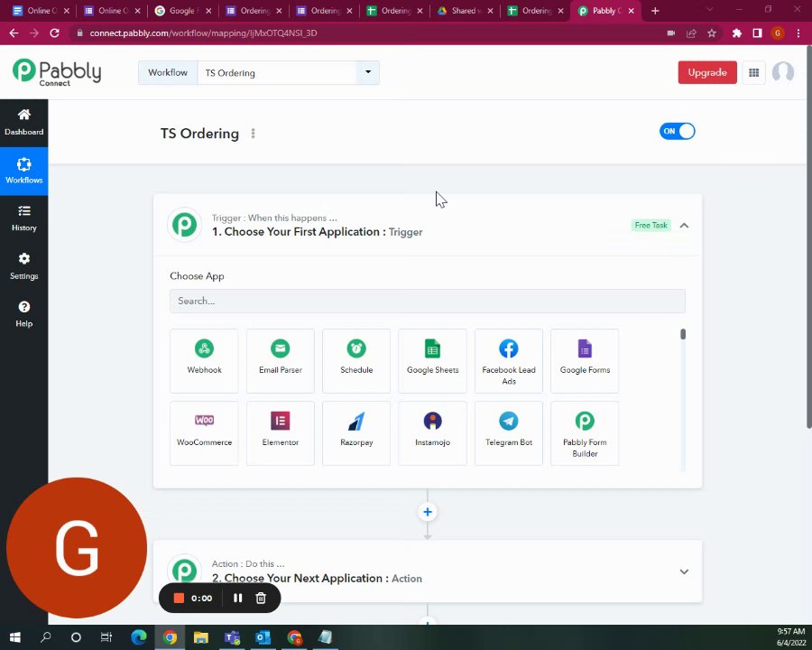Screen dimensions: 812x650
Task: Reload the page
Action: [x=54, y=33]
